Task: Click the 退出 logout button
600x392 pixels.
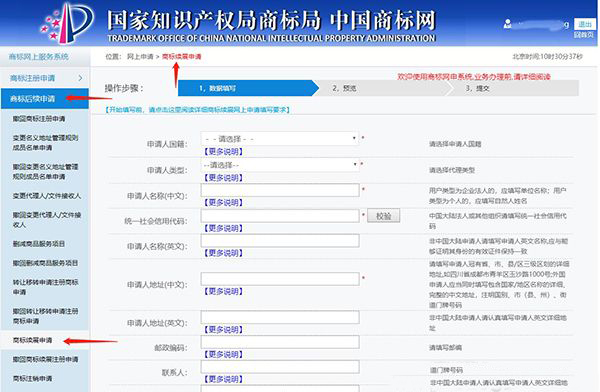Action: tap(585, 24)
